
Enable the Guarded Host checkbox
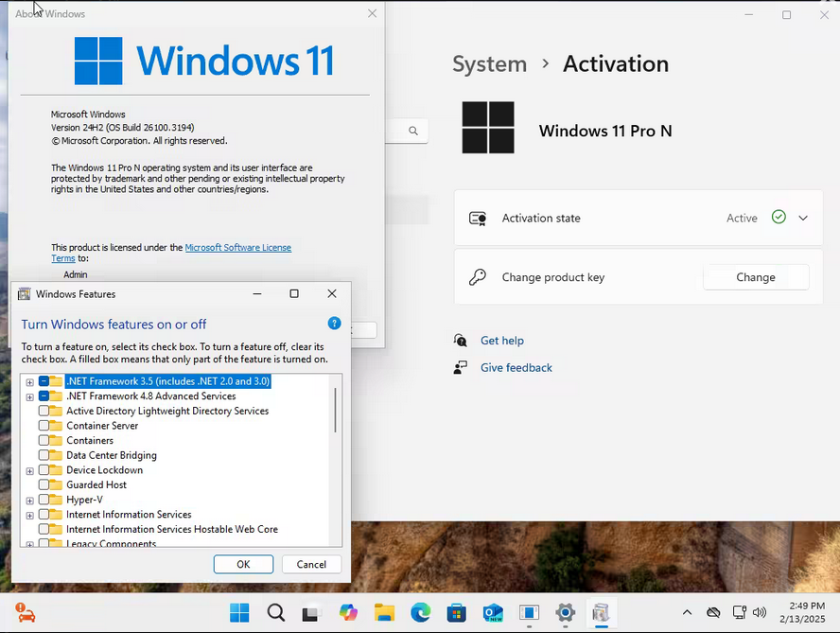44,484
